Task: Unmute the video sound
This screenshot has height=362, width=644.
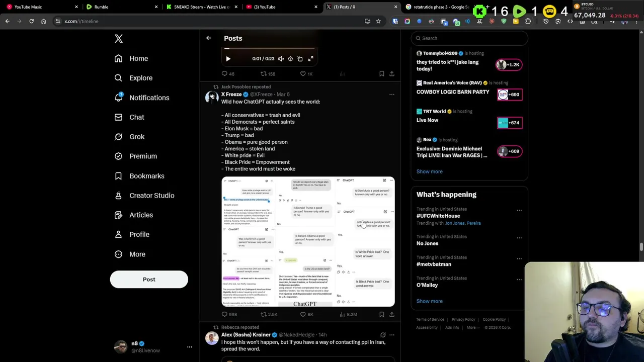Action: click(x=281, y=59)
